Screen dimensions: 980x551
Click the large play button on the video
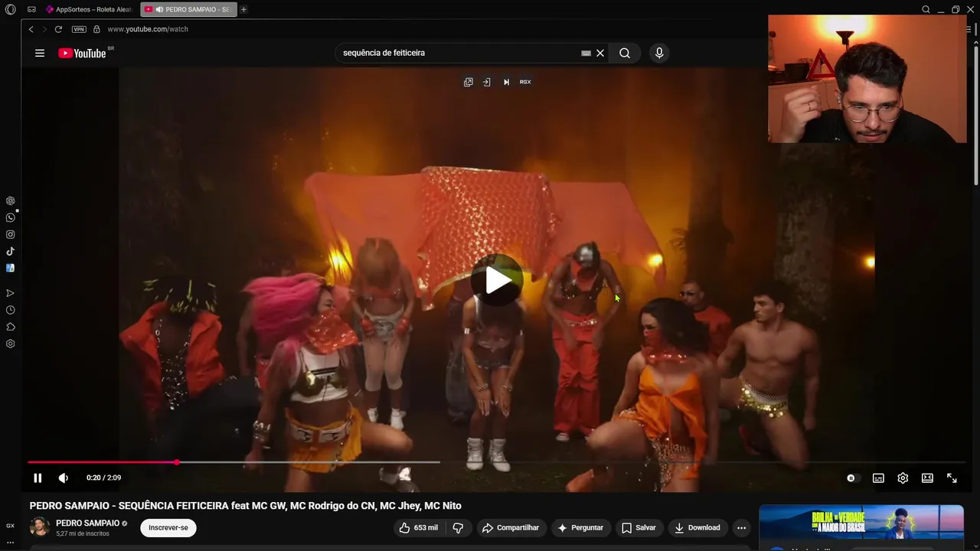[497, 280]
